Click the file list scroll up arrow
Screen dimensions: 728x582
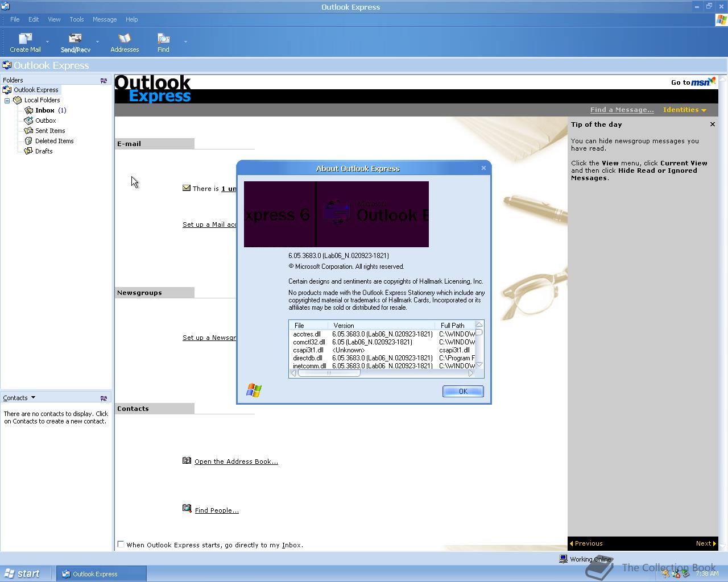(x=479, y=325)
